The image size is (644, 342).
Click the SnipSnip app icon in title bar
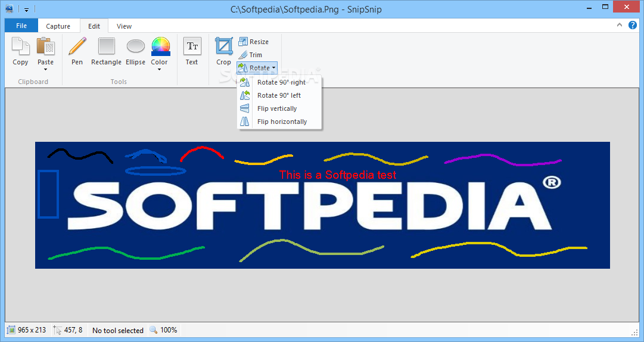[10, 8]
